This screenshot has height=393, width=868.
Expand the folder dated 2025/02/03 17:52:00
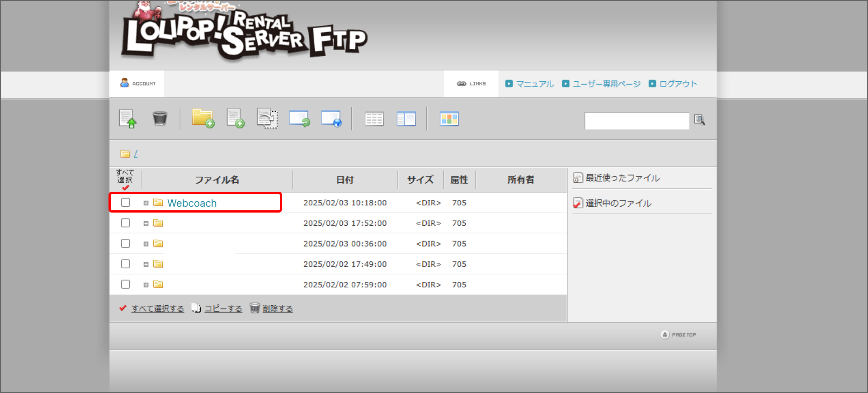click(146, 223)
